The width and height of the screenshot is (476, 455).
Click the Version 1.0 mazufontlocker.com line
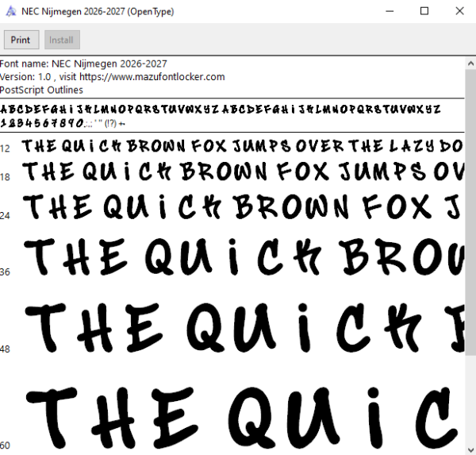(113, 77)
